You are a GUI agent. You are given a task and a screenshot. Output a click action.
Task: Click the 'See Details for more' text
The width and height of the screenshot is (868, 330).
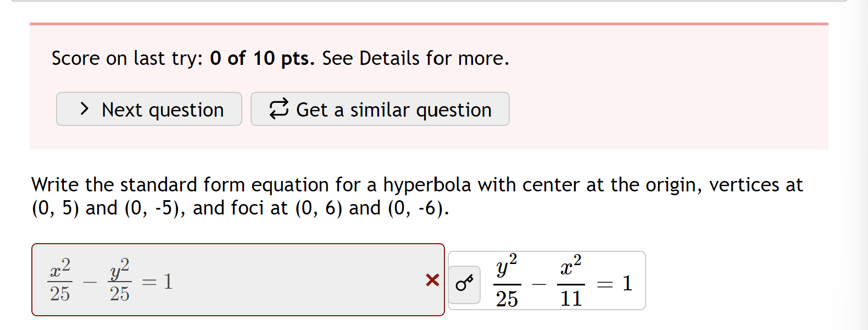[x=416, y=58]
